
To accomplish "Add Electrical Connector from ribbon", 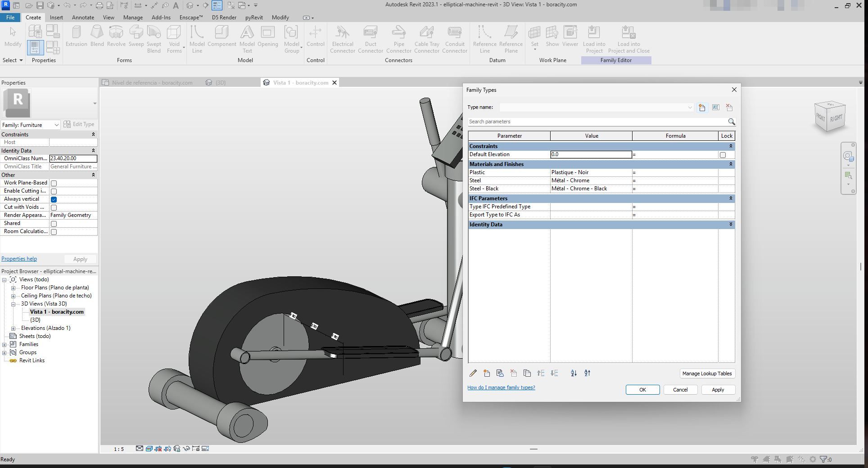I will [x=343, y=39].
